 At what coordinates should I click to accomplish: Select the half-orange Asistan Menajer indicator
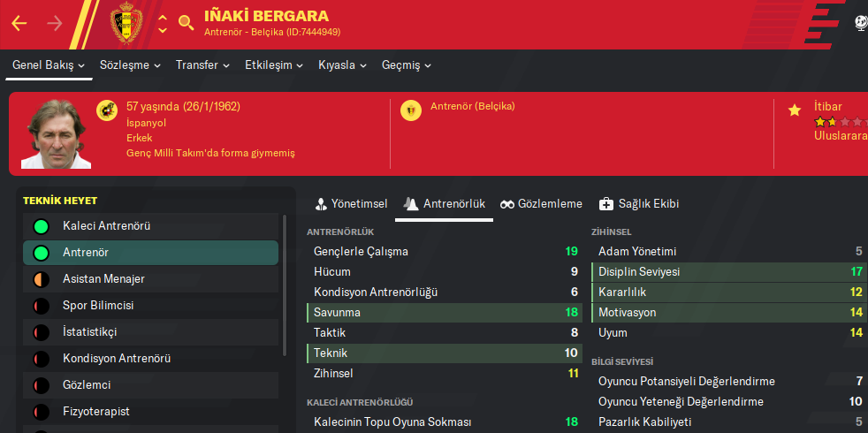click(x=41, y=279)
